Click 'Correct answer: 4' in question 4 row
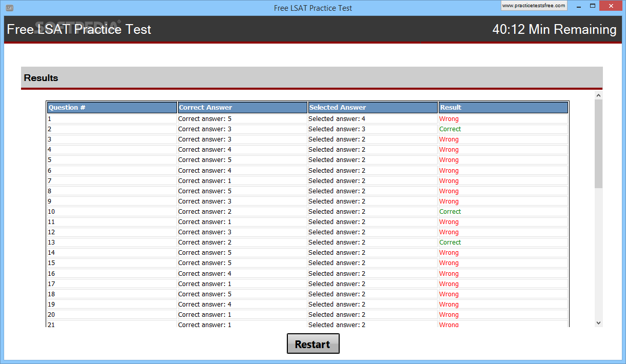The width and height of the screenshot is (626, 364). pyautogui.click(x=205, y=150)
